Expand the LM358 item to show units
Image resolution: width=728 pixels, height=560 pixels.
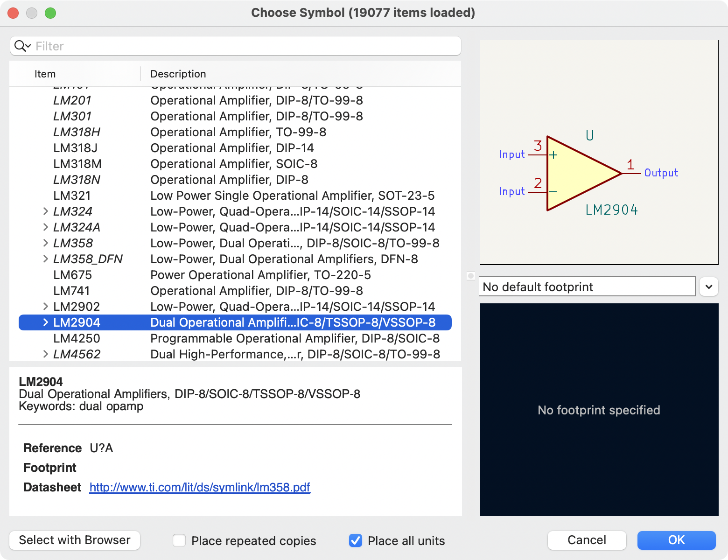tap(45, 243)
